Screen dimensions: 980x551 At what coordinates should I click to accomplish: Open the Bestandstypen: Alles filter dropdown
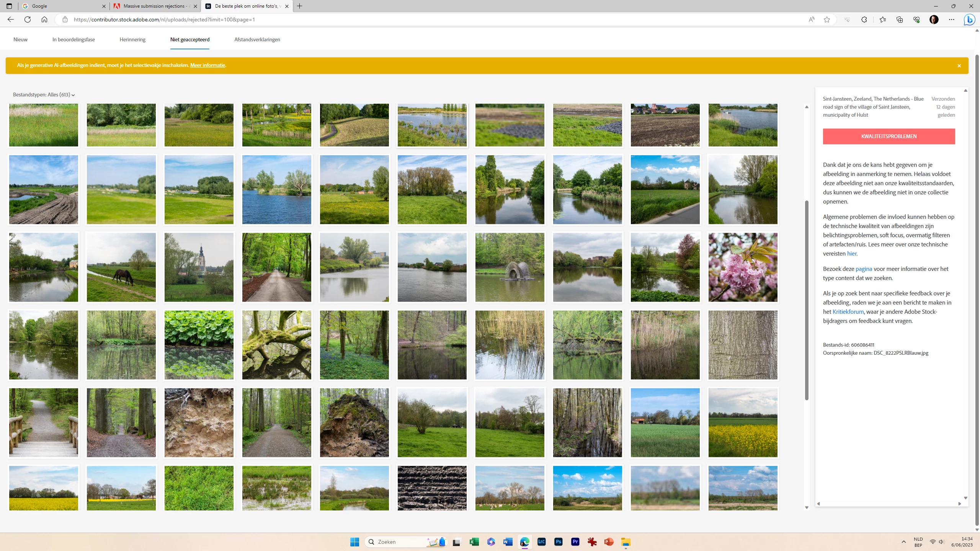(x=44, y=95)
